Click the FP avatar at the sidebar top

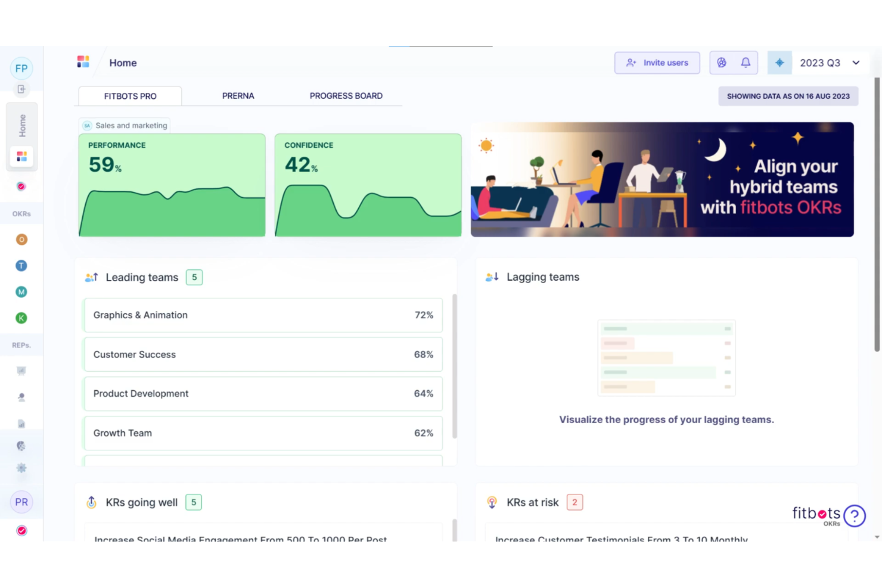pos(21,68)
